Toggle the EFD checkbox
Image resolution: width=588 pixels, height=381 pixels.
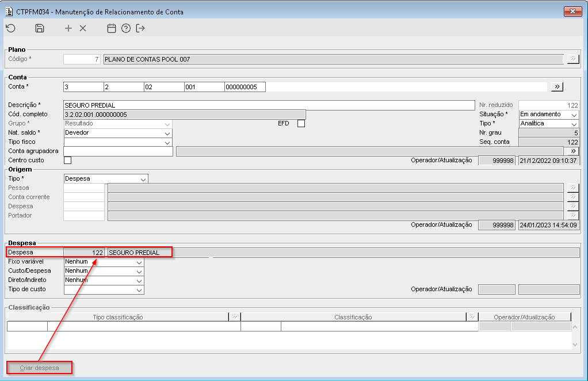click(301, 123)
